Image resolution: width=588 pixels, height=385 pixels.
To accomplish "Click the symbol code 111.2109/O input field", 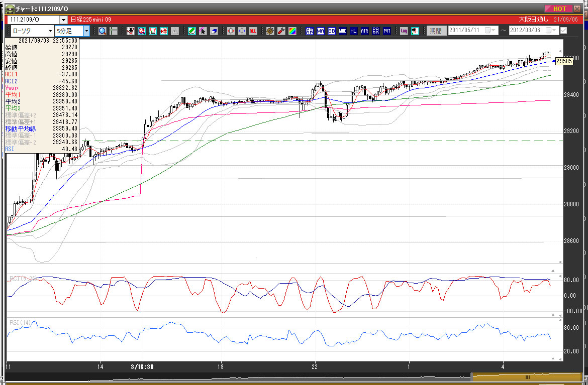I will coord(33,20).
